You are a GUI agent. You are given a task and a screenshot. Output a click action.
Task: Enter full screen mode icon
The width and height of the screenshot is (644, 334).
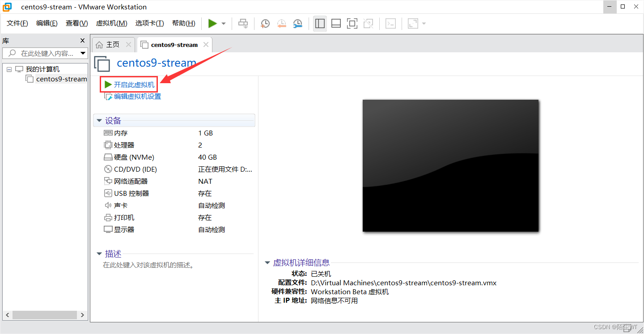[x=352, y=24]
